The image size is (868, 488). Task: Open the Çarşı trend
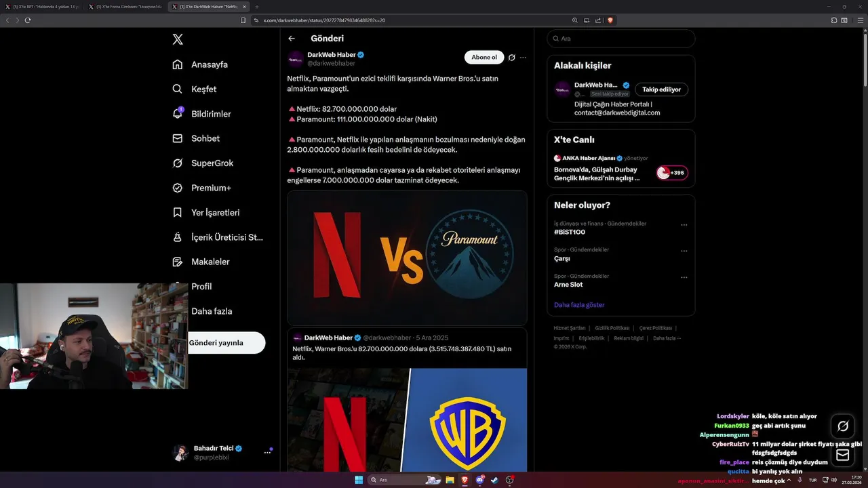562,258
